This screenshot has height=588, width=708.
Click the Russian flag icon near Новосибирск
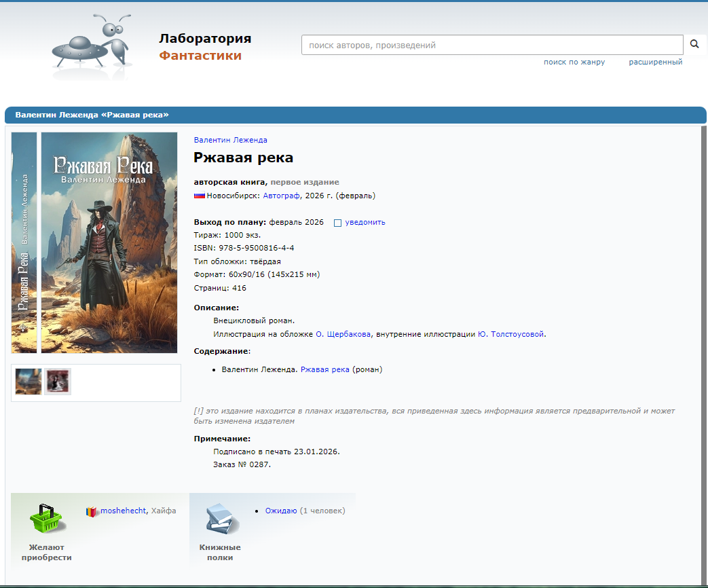coord(200,196)
